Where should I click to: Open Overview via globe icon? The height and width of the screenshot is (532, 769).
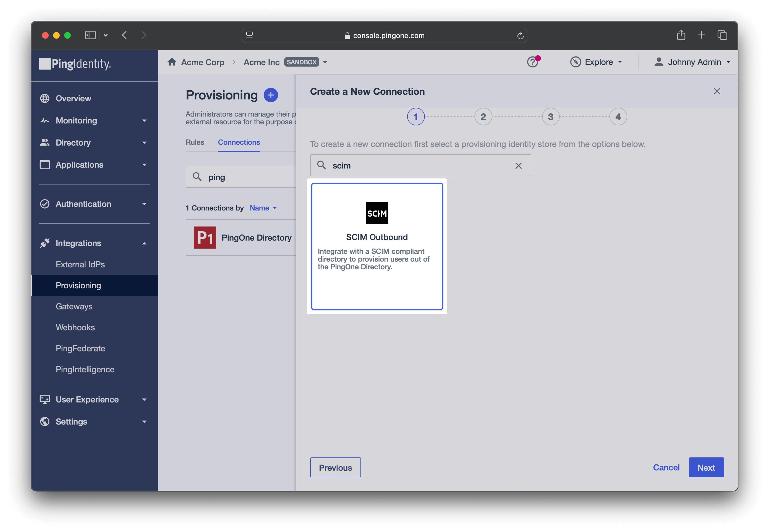45,98
